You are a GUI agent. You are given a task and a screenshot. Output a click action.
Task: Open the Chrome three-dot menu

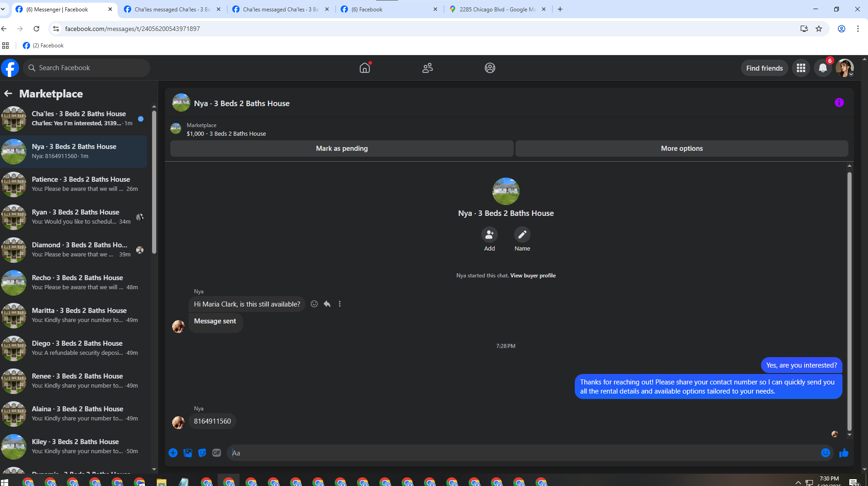coord(858,29)
